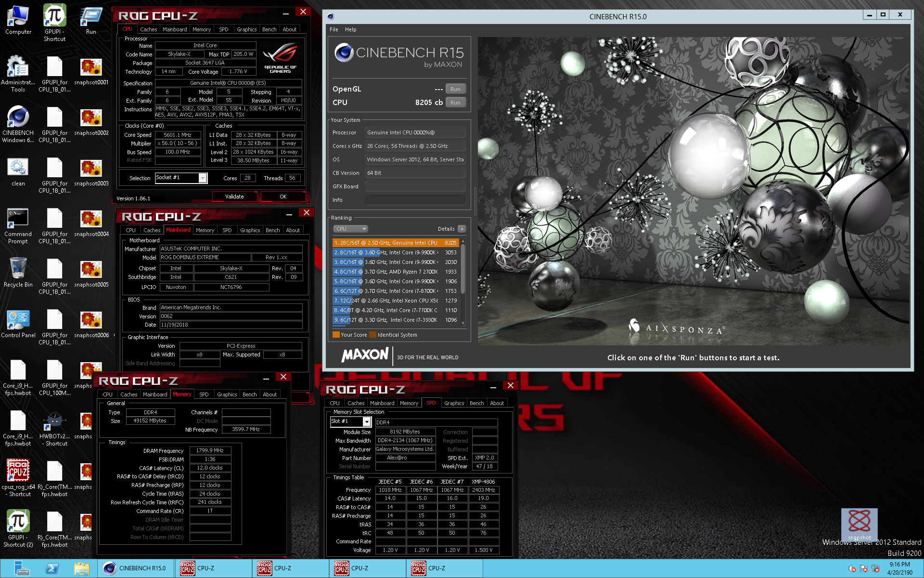Click the XMP-4806 timings column header

483,482
